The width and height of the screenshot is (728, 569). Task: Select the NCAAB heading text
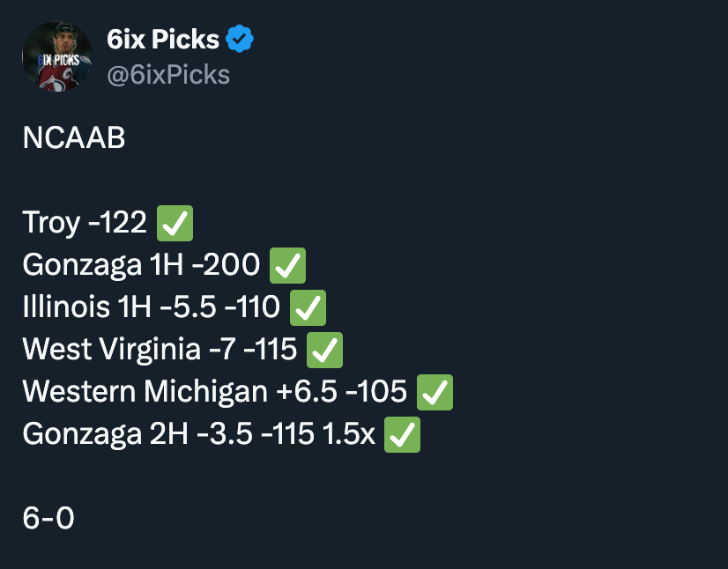point(74,137)
